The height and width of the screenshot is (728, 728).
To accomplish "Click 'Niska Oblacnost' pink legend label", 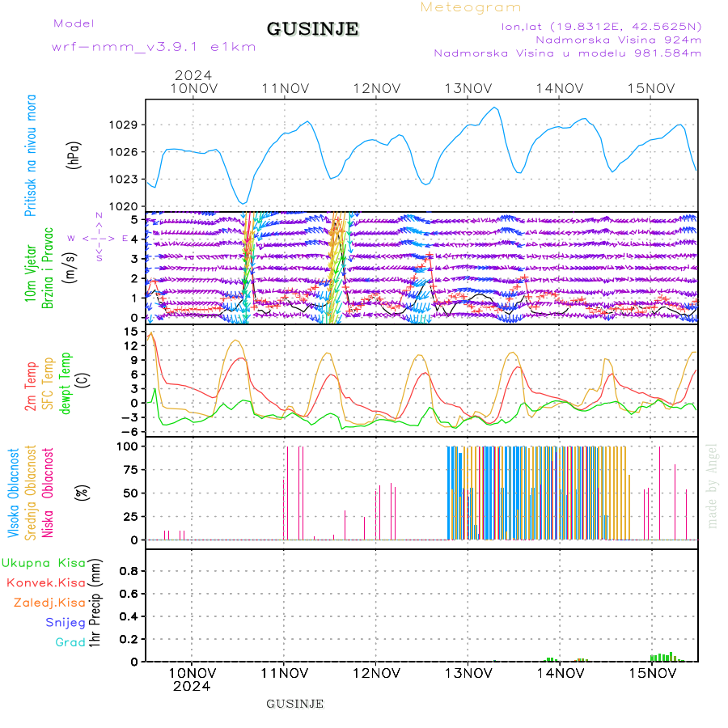I will pos(48,493).
